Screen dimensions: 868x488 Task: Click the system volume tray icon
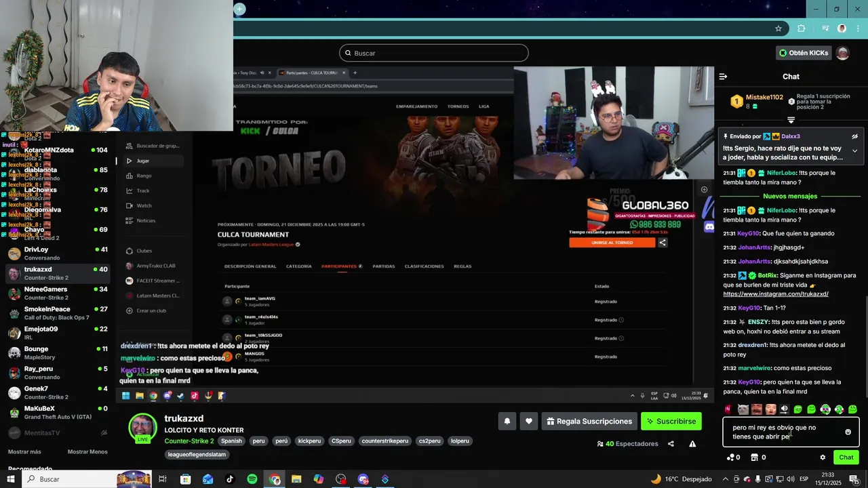click(x=789, y=479)
